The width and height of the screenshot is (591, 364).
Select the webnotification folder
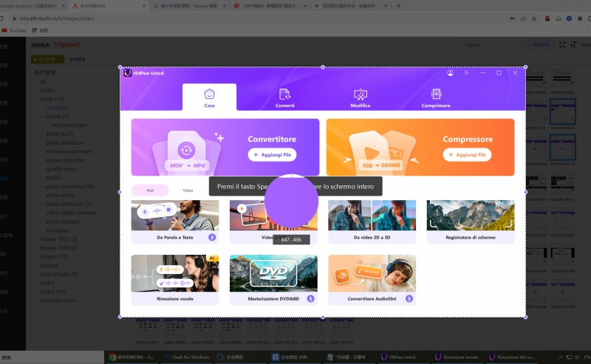coord(58,301)
